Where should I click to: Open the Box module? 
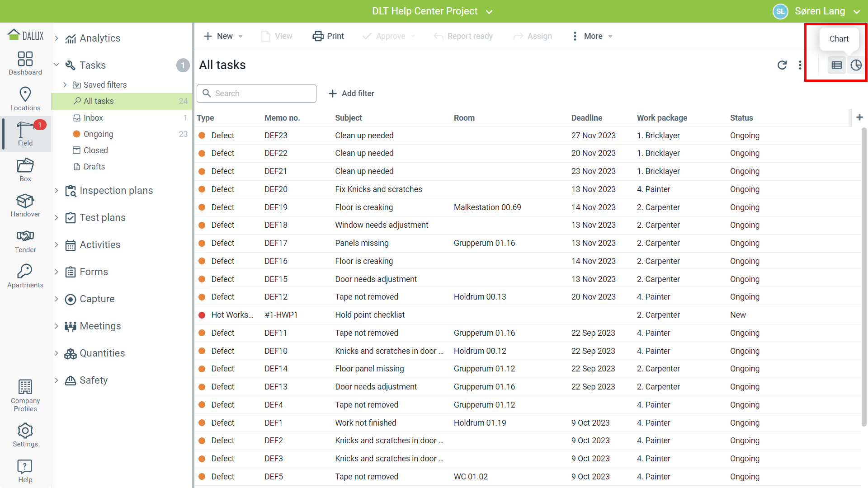[x=25, y=170]
